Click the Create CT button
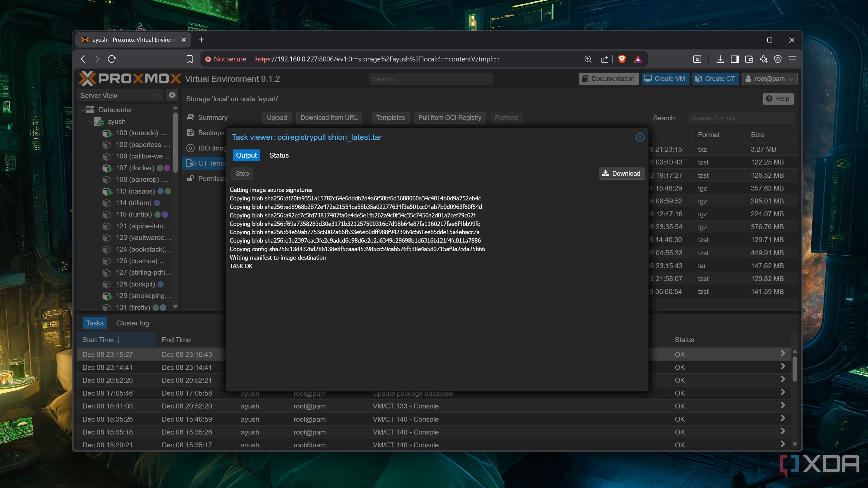868x488 pixels. tap(715, 79)
